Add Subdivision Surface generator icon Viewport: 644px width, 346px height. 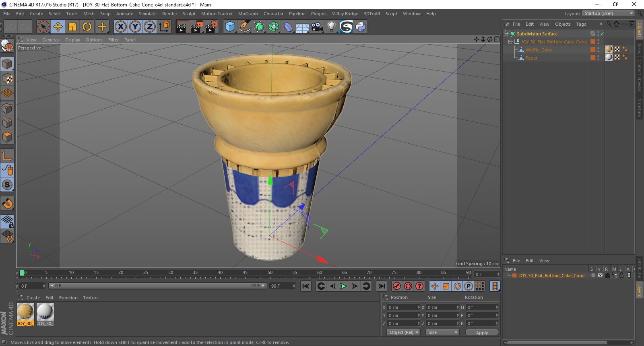click(259, 27)
